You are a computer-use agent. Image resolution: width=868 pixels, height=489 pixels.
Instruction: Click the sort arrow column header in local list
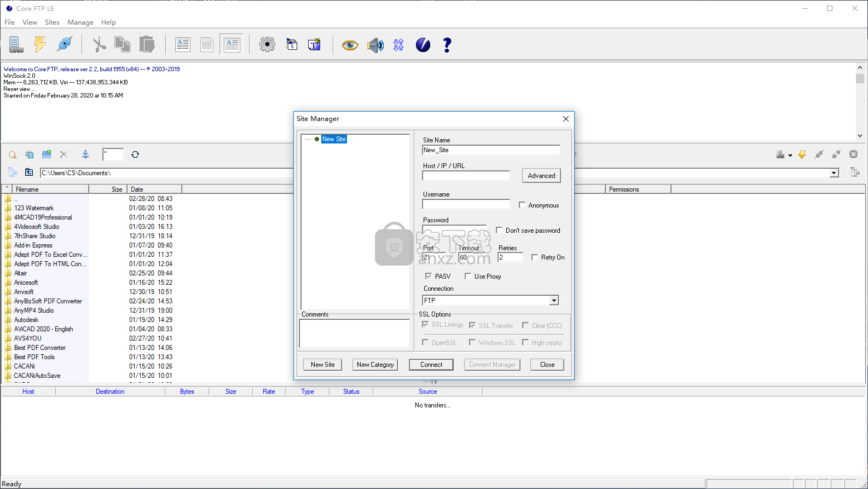point(7,189)
